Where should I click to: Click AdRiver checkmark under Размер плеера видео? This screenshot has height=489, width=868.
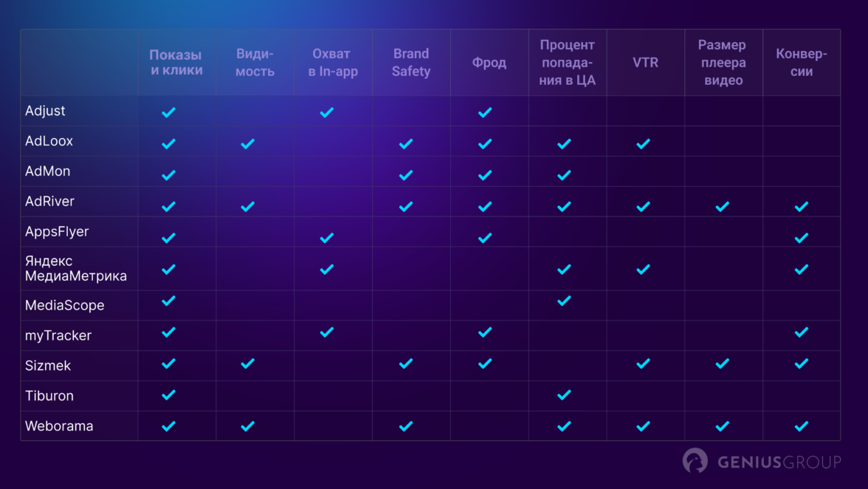click(x=722, y=206)
